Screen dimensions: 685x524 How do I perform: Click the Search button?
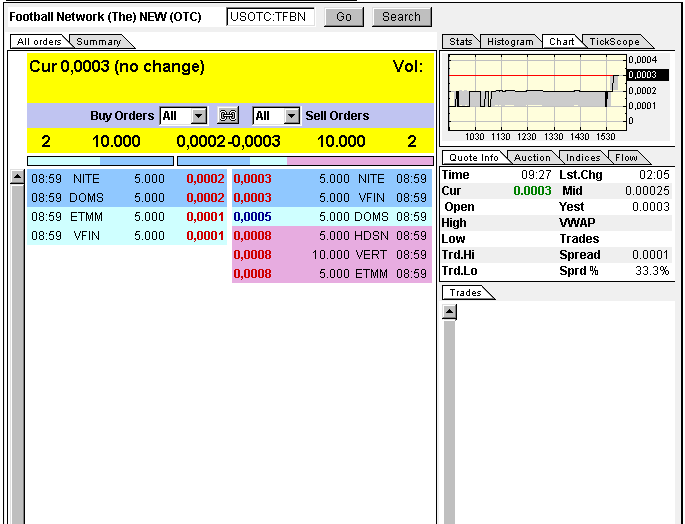tap(402, 17)
